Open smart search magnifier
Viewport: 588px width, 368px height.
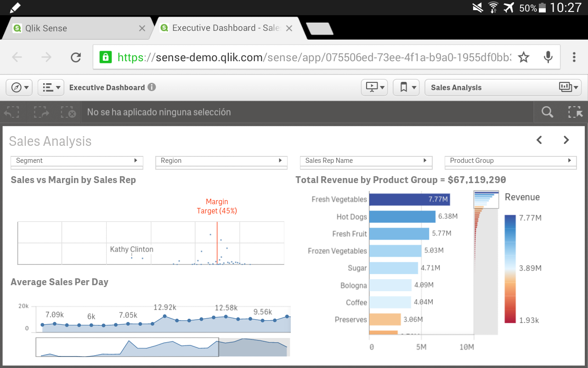(x=547, y=112)
